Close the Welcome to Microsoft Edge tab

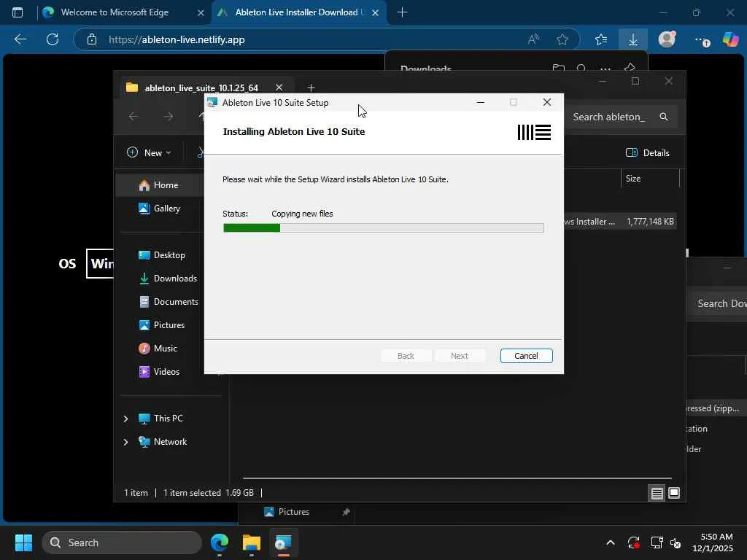pos(201,13)
